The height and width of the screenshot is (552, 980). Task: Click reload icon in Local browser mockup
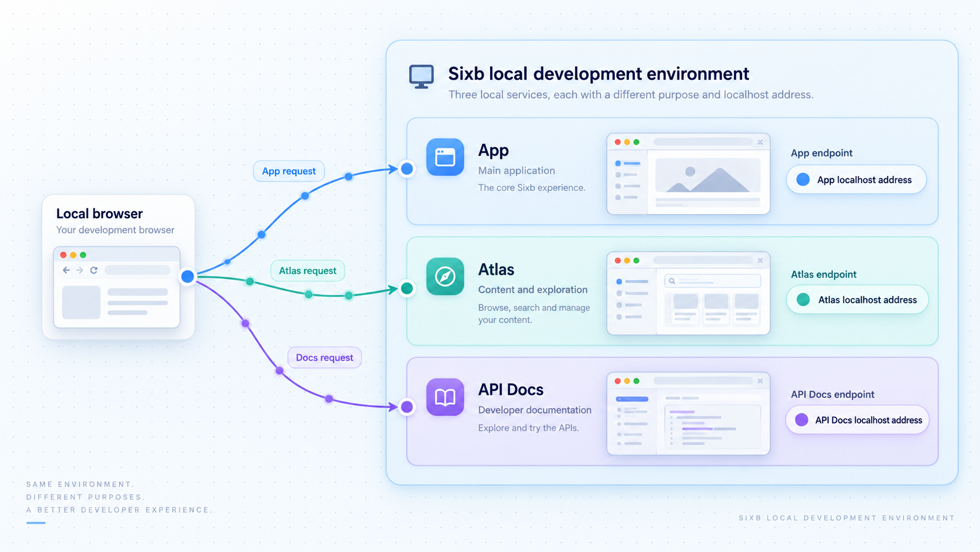pos(94,270)
